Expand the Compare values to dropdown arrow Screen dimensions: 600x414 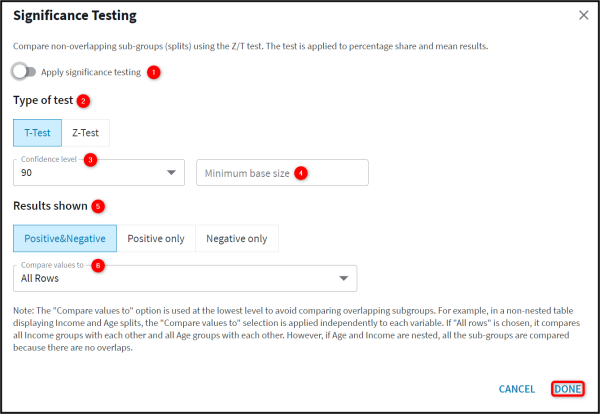344,278
